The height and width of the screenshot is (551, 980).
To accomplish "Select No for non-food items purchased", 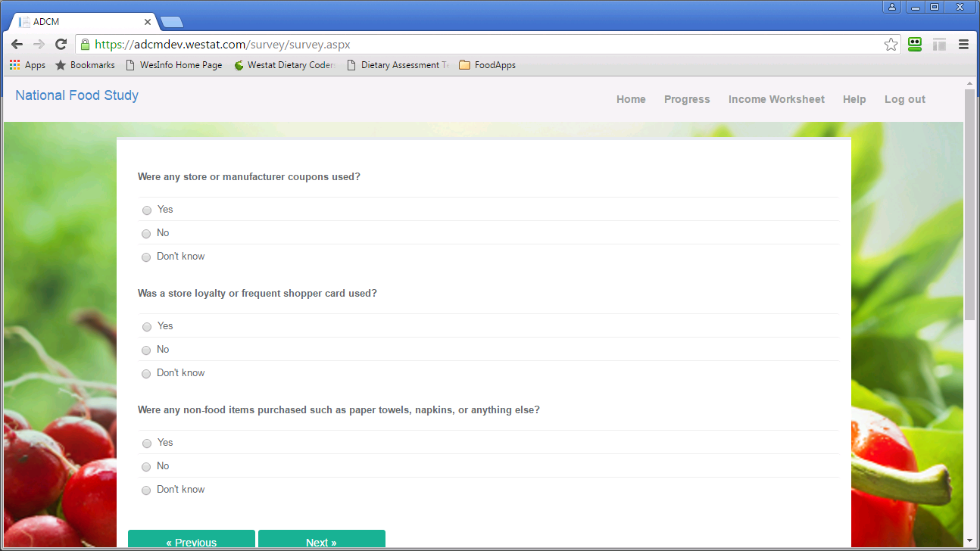I will tap(147, 467).
